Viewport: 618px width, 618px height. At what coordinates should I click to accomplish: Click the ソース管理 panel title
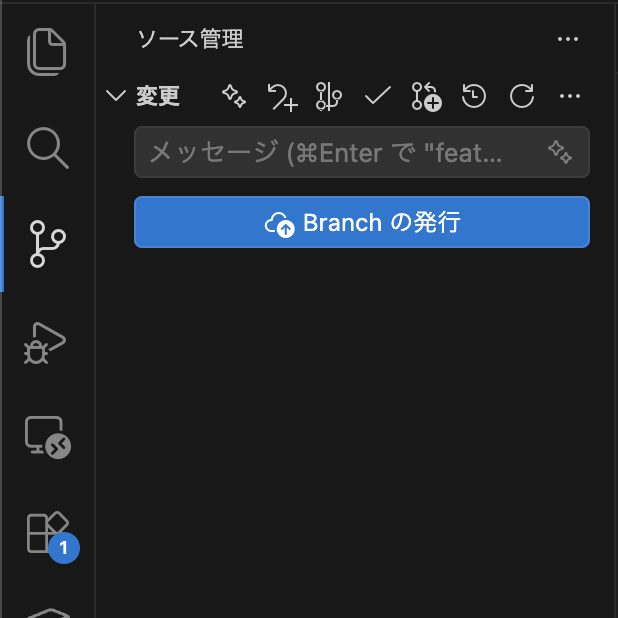click(190, 39)
